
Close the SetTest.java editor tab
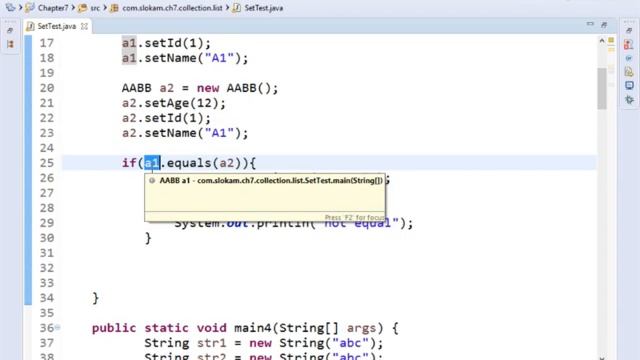(84, 26)
